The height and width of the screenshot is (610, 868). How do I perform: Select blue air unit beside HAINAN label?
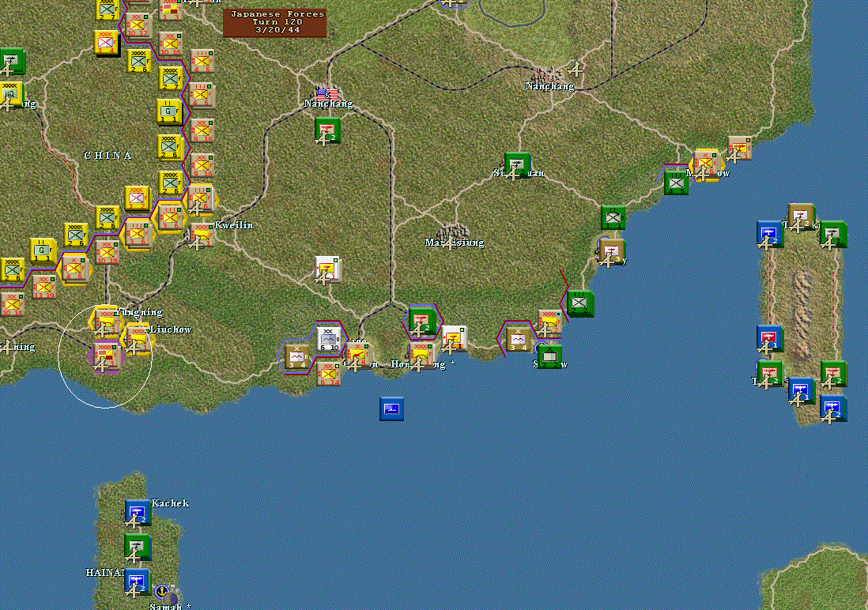137,582
